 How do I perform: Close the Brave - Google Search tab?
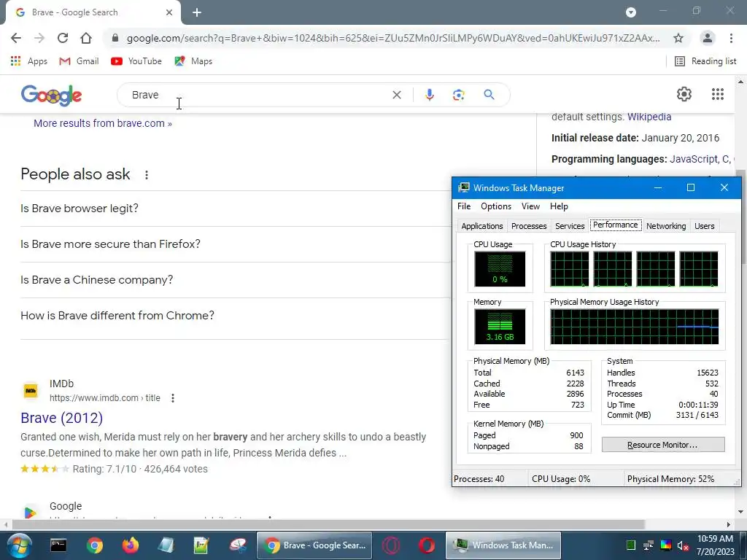pyautogui.click(x=169, y=12)
